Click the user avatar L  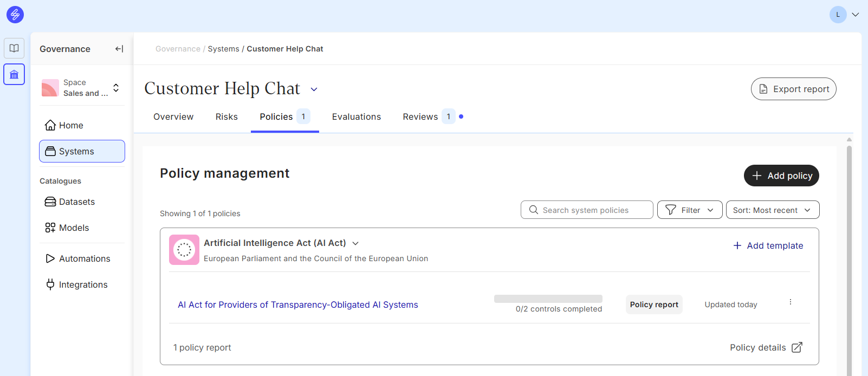point(838,15)
